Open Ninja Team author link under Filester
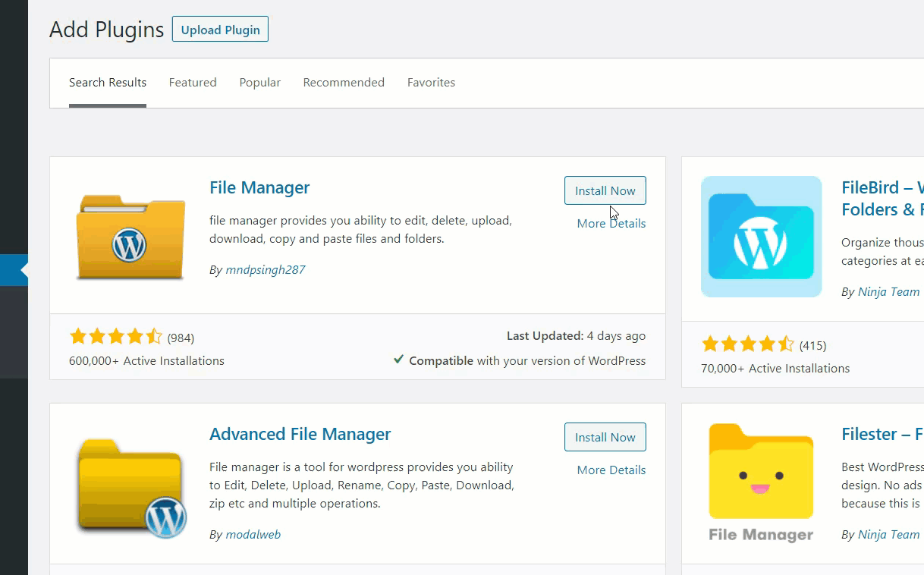Viewport: 924px width, 575px height. click(888, 534)
